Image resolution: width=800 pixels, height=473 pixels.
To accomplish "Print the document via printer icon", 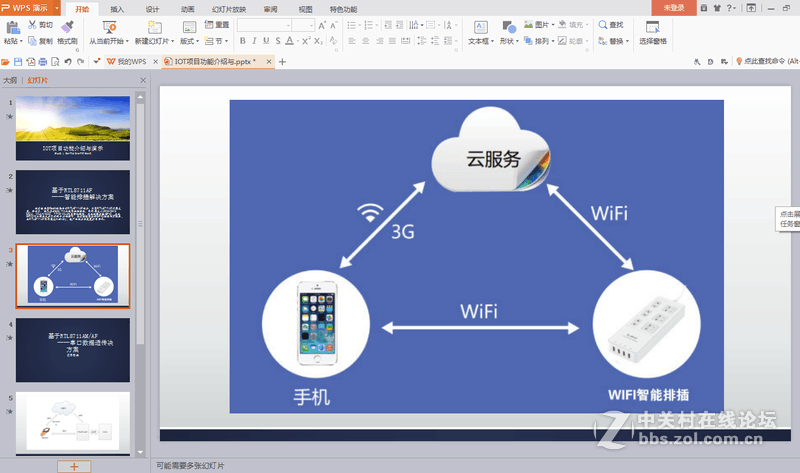I will [x=43, y=62].
